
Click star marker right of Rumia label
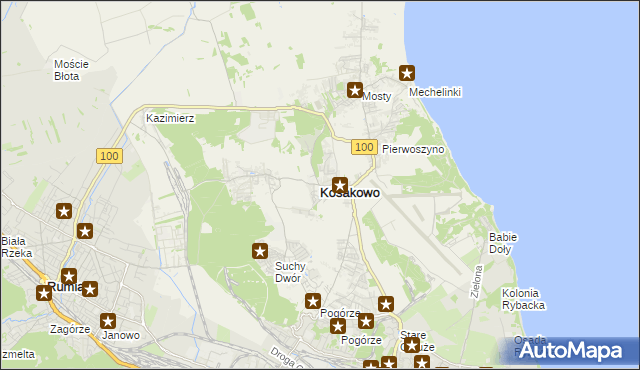click(x=90, y=289)
